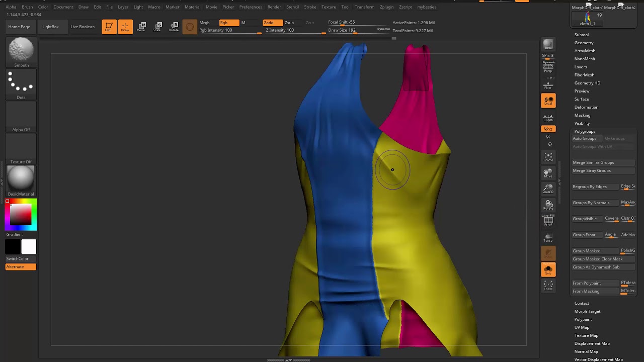Expand the Polypaint subpalette

pos(583,319)
